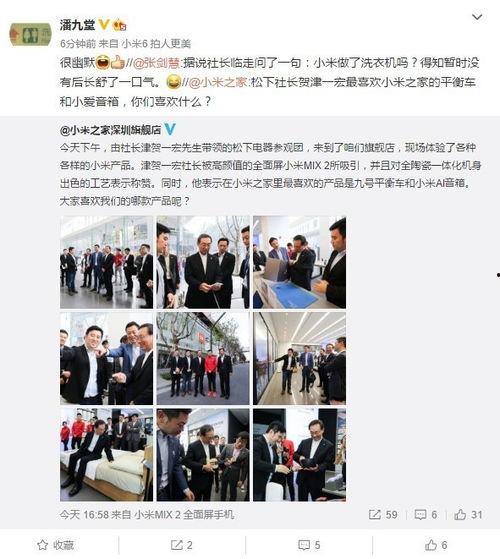Click the gold V verification badge
This screenshot has height=559, width=500.
(x=104, y=25)
